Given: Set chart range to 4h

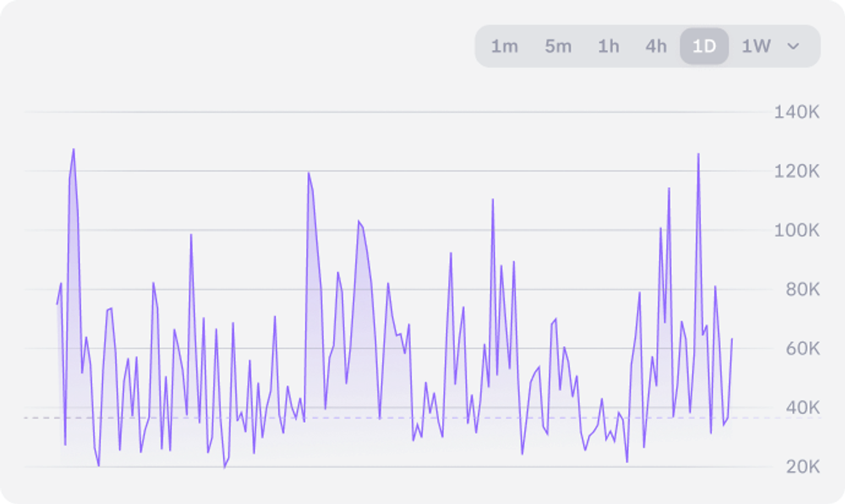Looking at the screenshot, I should coord(656,47).
